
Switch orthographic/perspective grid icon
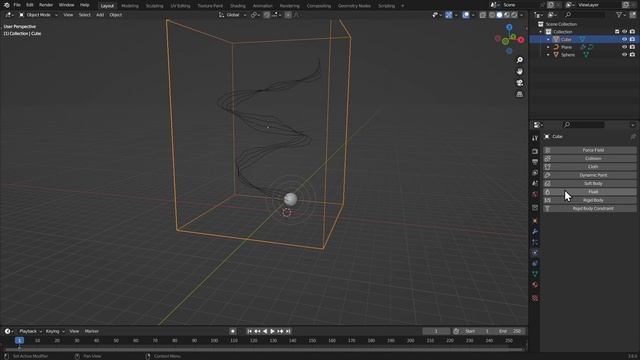pyautogui.click(x=520, y=94)
